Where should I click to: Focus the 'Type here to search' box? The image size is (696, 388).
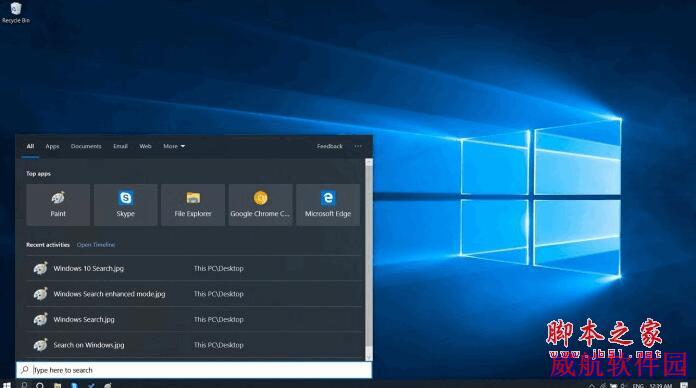[194, 370]
